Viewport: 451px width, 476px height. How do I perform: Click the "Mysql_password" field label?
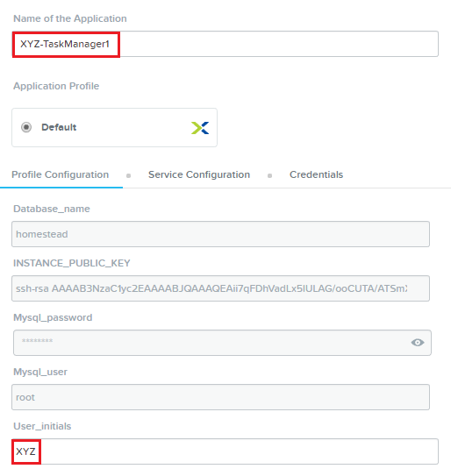tap(53, 317)
